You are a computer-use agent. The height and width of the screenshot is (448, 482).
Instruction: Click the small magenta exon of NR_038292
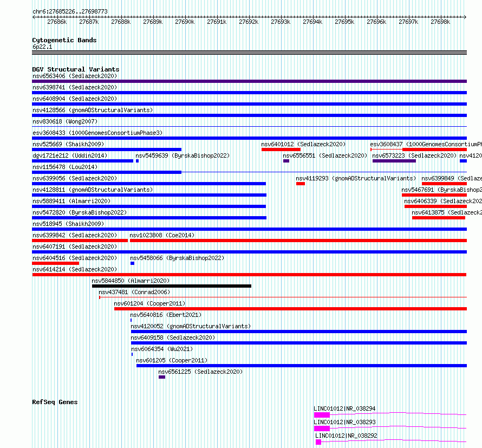click(x=318, y=442)
